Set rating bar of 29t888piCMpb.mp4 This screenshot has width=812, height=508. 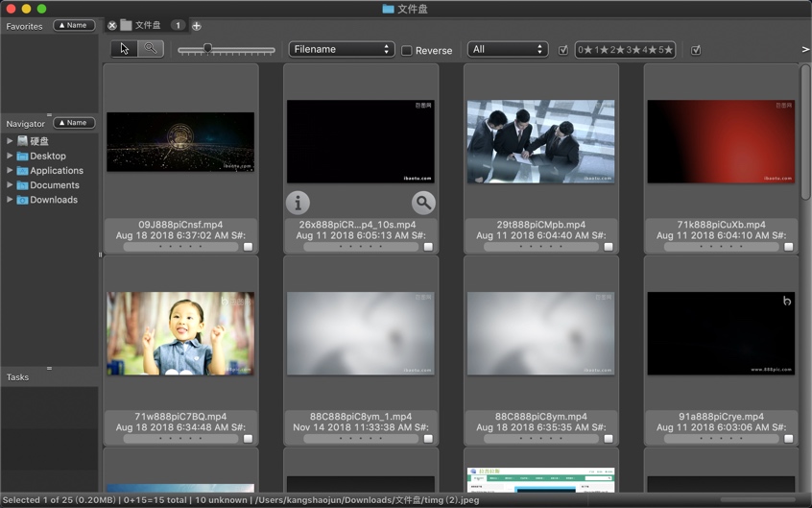[541, 247]
